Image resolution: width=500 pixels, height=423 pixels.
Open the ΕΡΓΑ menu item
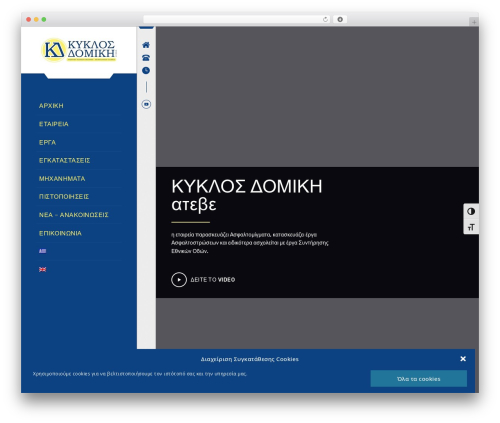pos(47,142)
